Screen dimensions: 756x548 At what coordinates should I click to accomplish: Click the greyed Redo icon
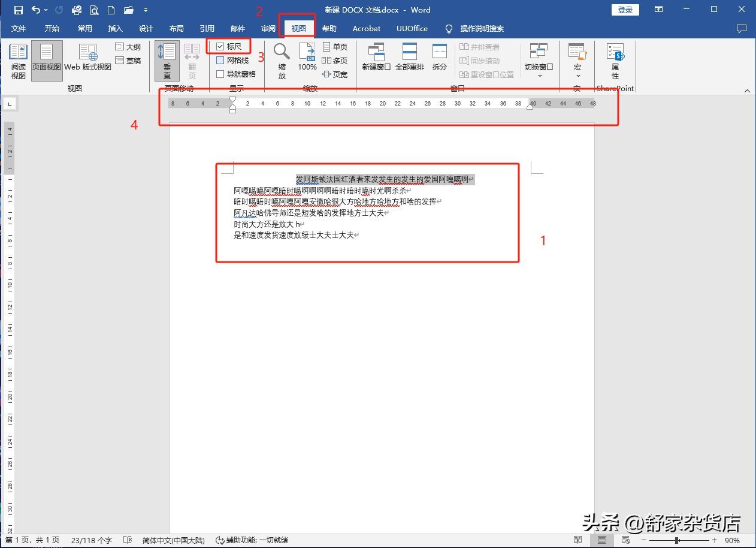59,10
